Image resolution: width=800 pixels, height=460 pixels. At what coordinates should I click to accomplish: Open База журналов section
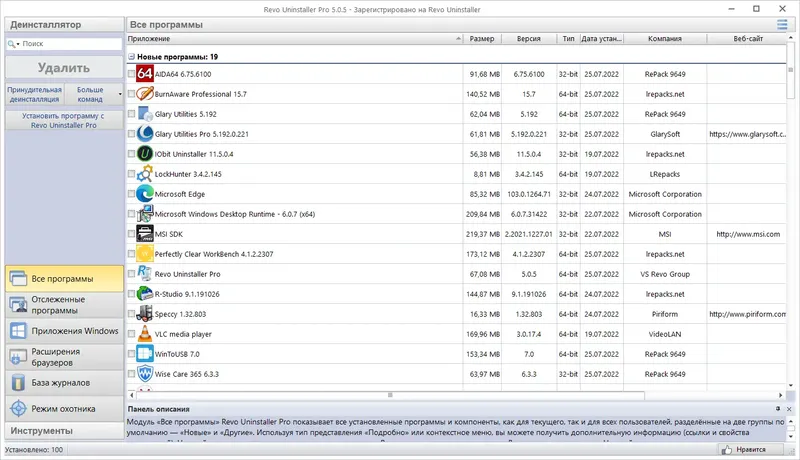click(64, 382)
